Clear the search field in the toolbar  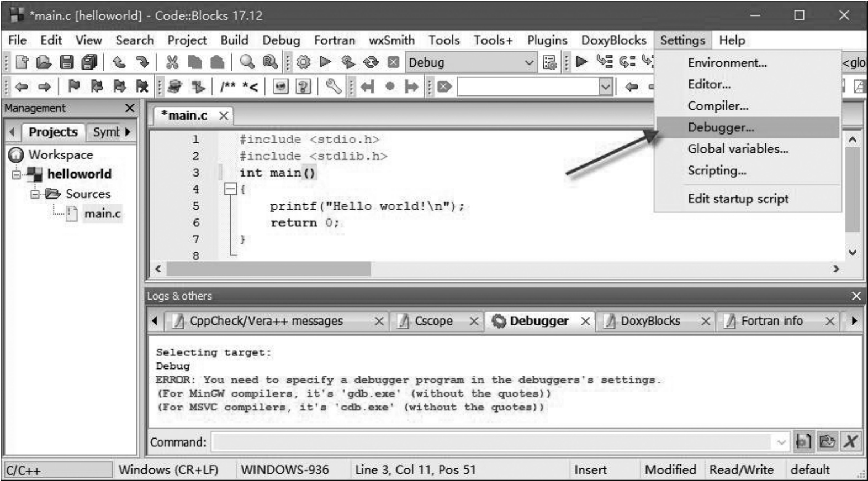click(445, 87)
